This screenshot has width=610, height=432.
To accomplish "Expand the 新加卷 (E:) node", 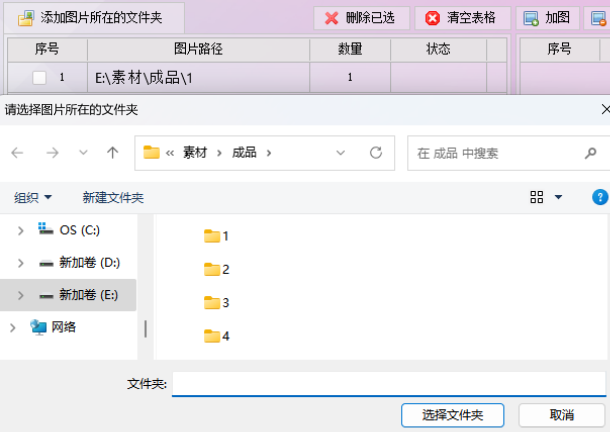I will tap(21, 296).
